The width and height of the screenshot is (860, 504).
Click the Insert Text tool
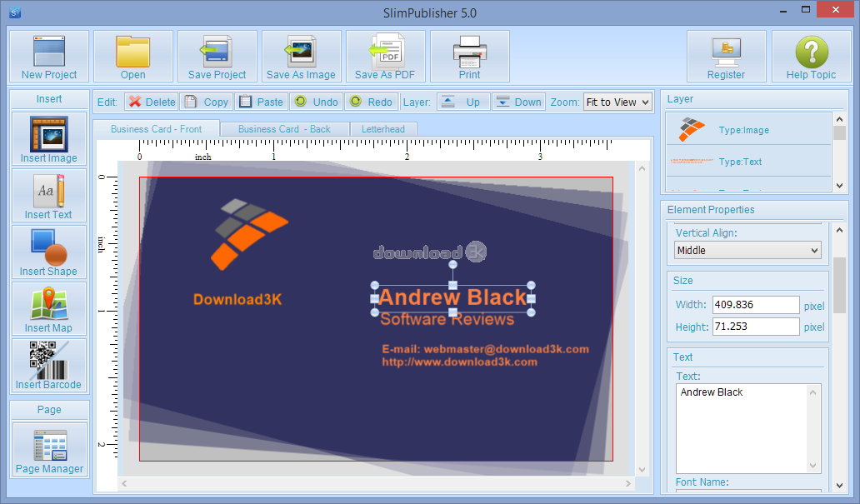49,195
